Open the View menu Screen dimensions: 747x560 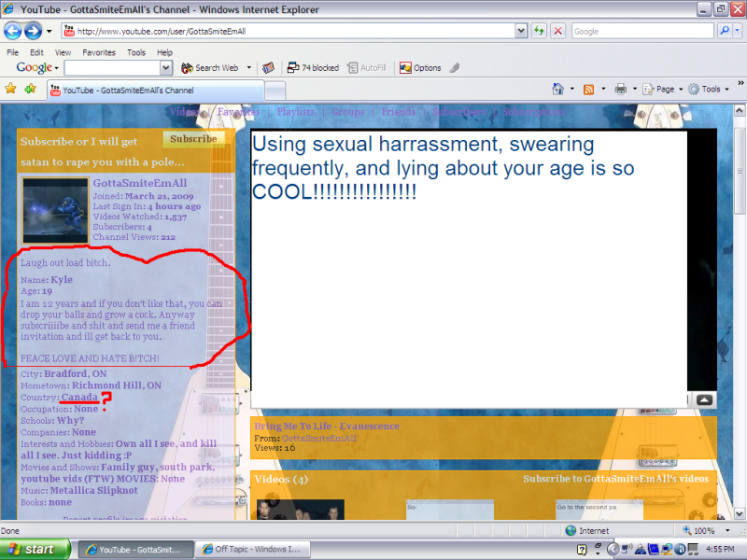coord(63,52)
